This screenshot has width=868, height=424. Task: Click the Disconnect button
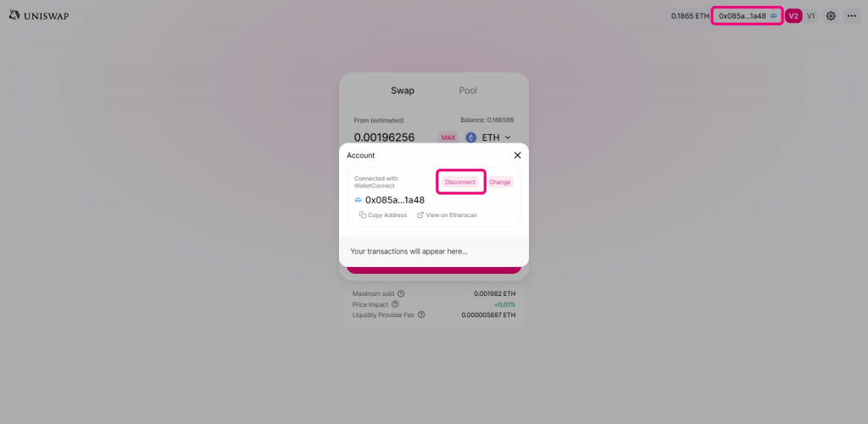pyautogui.click(x=460, y=182)
